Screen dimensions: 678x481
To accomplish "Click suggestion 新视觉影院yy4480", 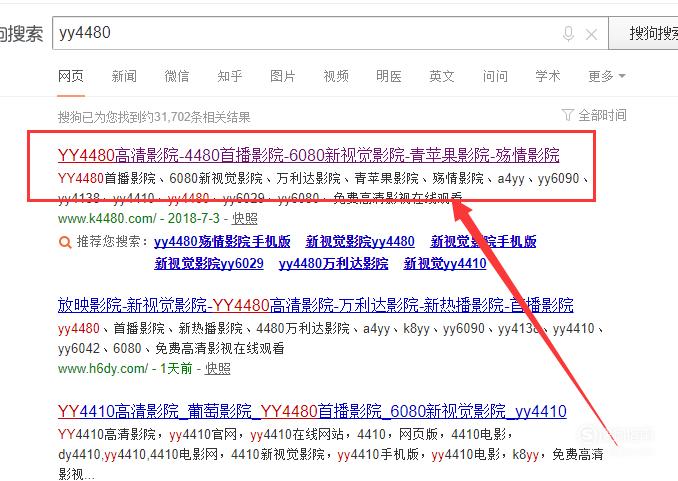I will [x=360, y=241].
